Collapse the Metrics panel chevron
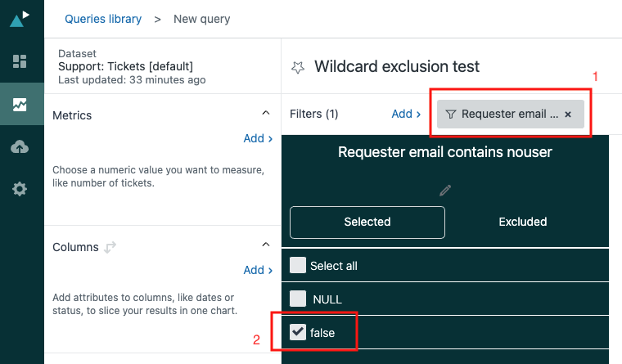Image resolution: width=622 pixels, height=364 pixels. pos(265,113)
